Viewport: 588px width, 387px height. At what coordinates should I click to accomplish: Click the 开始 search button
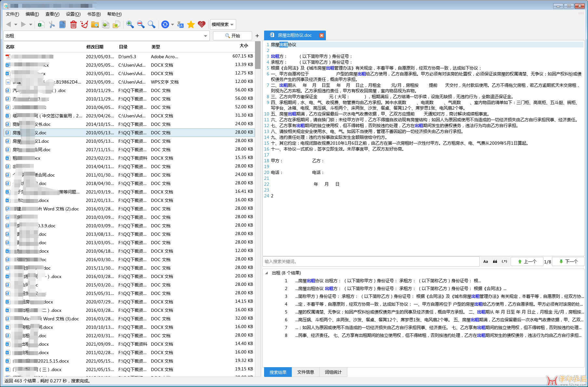232,36
